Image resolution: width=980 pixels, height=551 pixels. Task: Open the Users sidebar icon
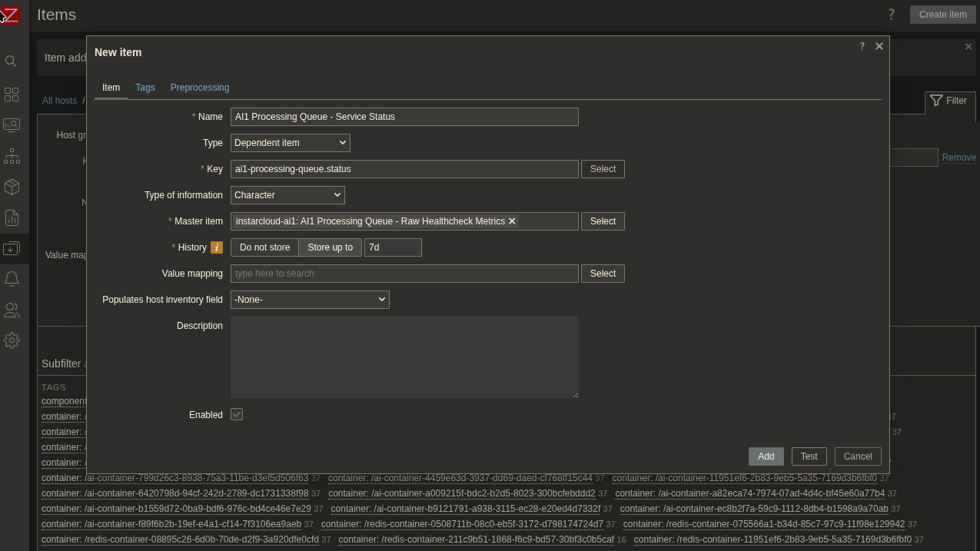(12, 310)
